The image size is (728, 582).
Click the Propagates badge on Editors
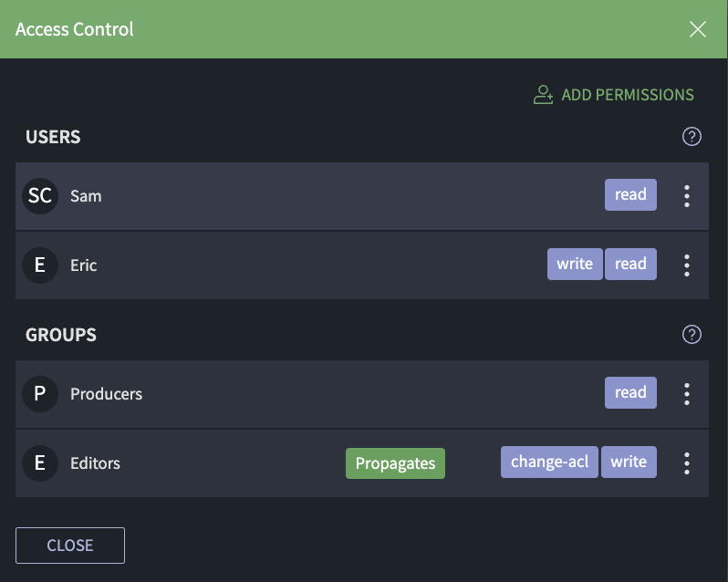click(x=395, y=463)
